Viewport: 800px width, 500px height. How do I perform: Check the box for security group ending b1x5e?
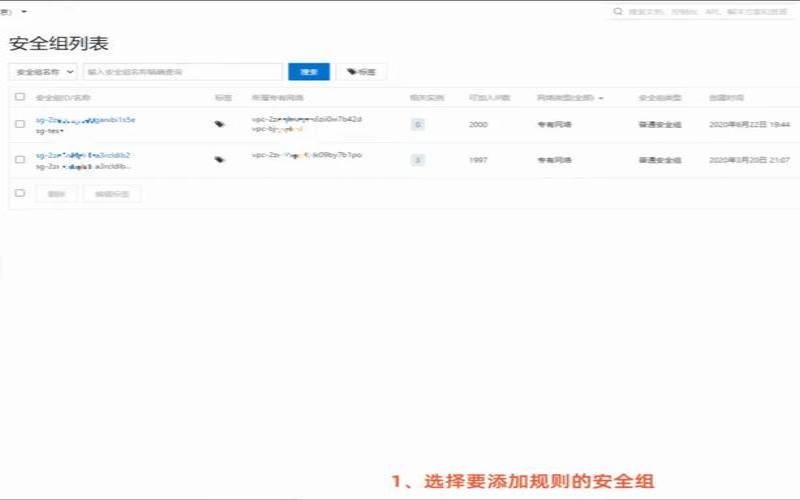20,124
